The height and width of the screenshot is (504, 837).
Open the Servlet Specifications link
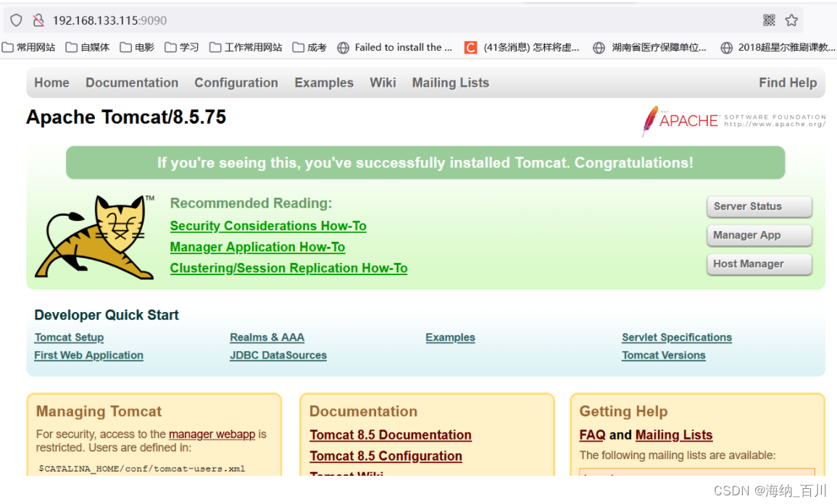click(x=677, y=337)
